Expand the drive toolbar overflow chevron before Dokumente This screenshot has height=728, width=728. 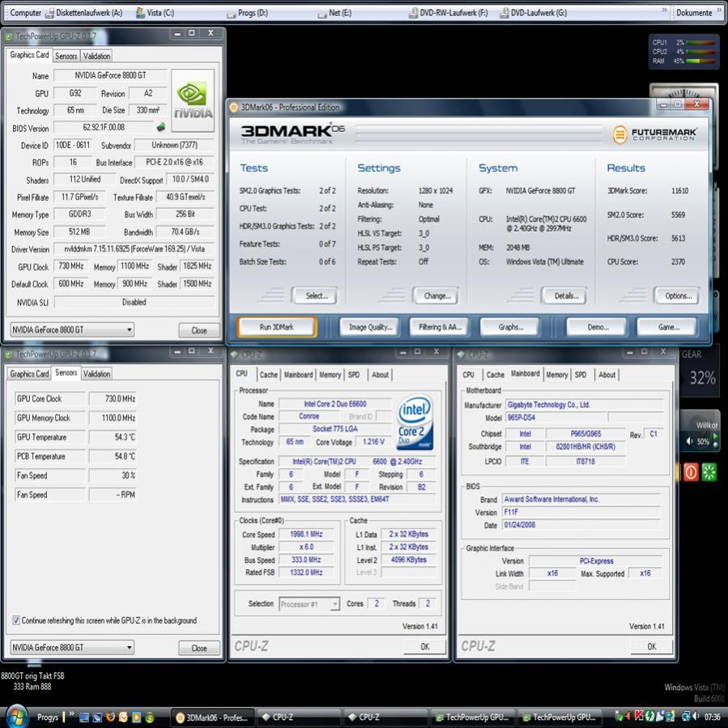pyautogui.click(x=664, y=10)
